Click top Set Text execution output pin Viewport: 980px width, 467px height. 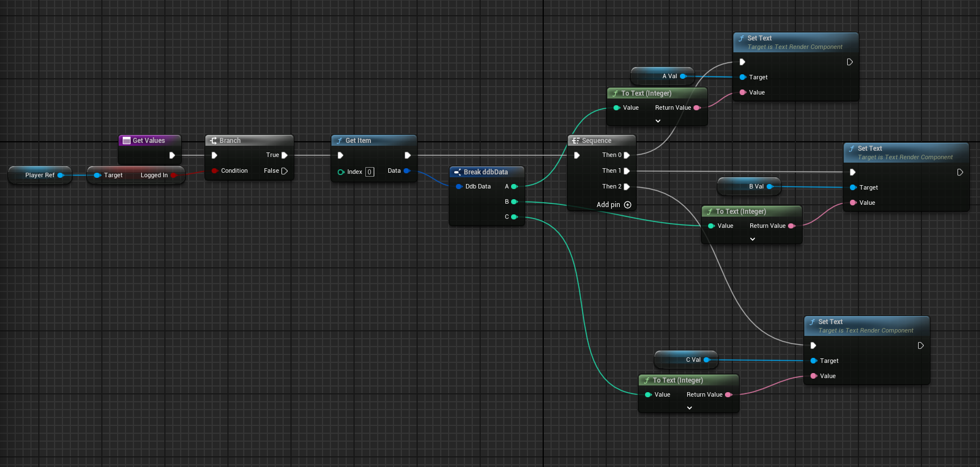click(849, 62)
